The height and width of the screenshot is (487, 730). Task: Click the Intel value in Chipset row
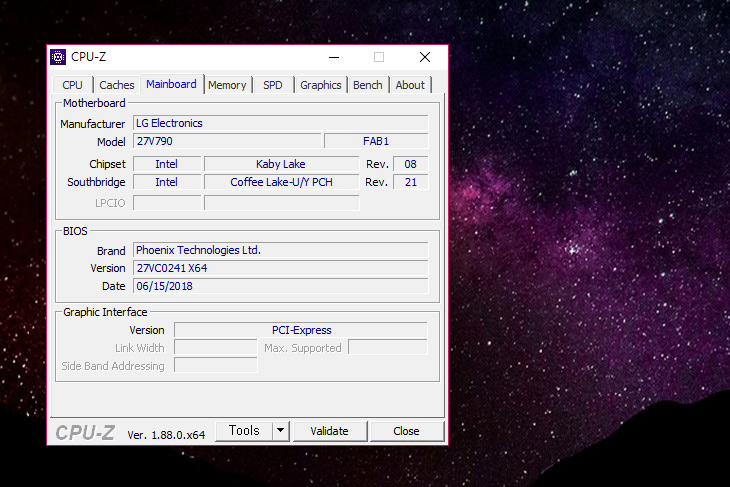(x=167, y=164)
